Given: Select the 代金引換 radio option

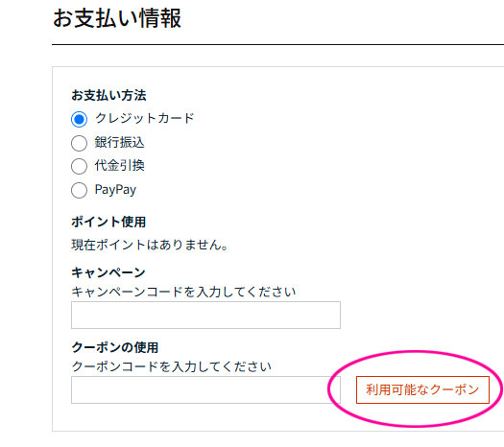Looking at the screenshot, I should (79, 166).
